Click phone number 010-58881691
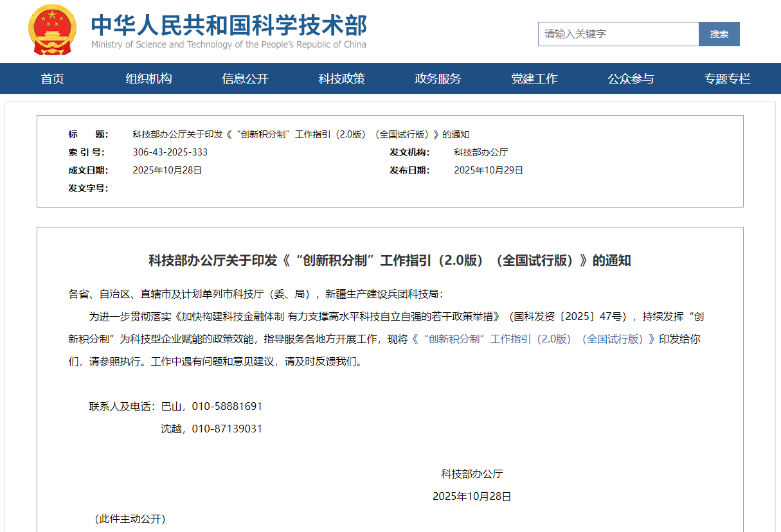Image resolution: width=781 pixels, height=532 pixels. [227, 406]
